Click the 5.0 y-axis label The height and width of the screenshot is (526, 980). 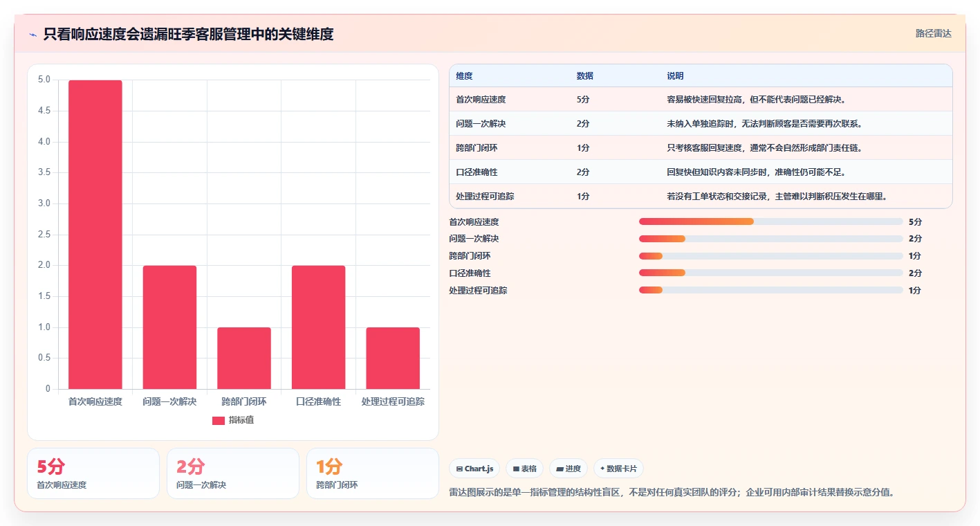[x=44, y=80]
